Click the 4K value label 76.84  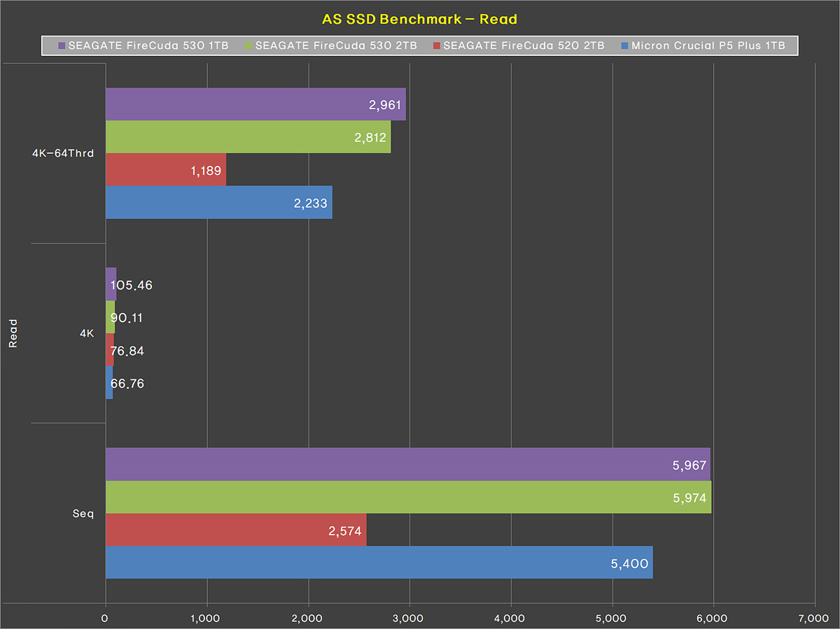[x=129, y=351]
